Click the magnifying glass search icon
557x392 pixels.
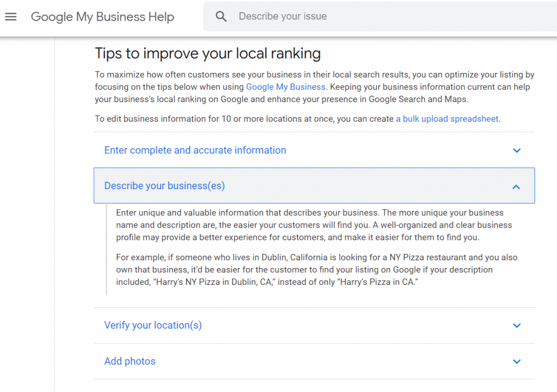point(221,17)
